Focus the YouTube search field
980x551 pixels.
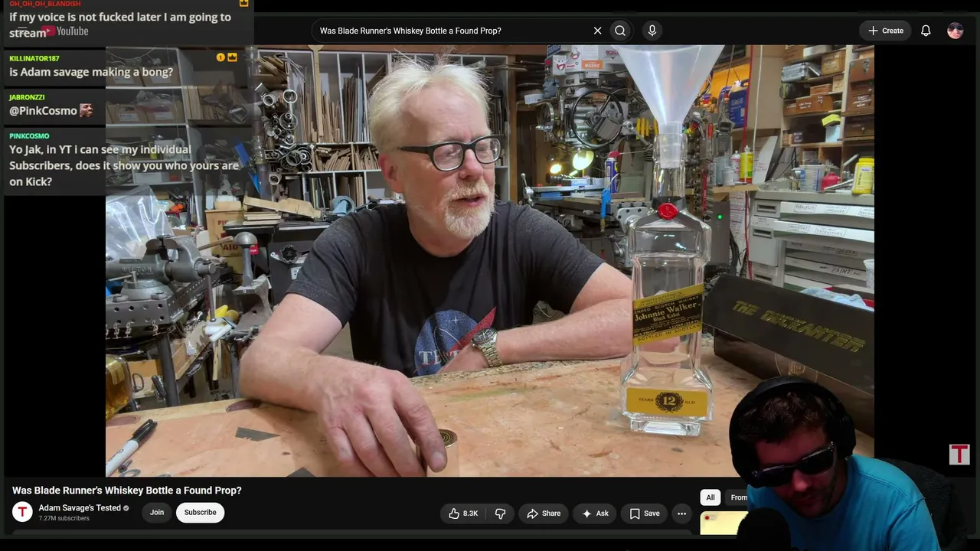(x=452, y=31)
